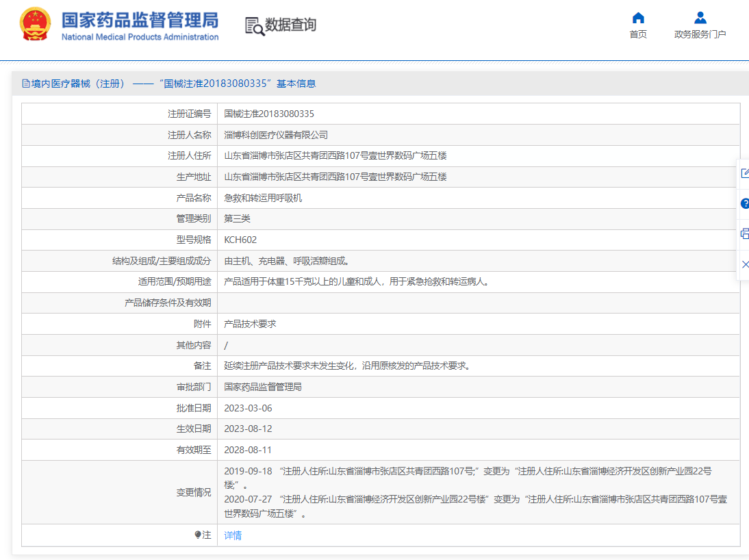749x560 pixels.
Task: Select expiry date 2028-08-11
Action: click(x=248, y=450)
